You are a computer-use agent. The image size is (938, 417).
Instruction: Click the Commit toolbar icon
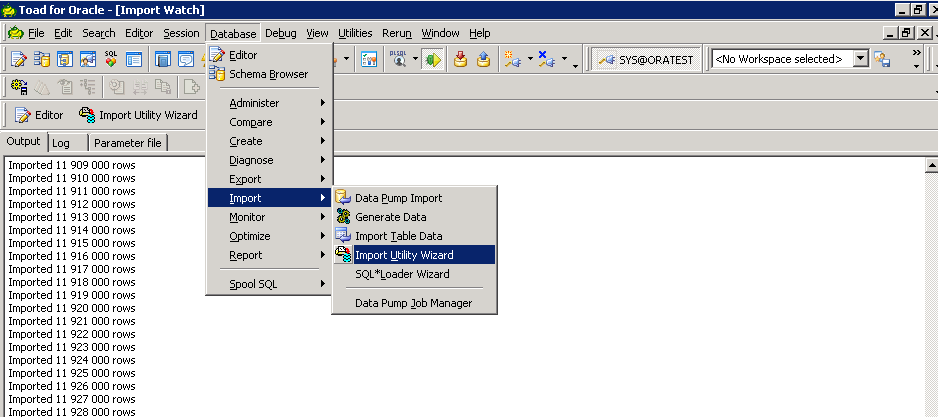click(461, 59)
